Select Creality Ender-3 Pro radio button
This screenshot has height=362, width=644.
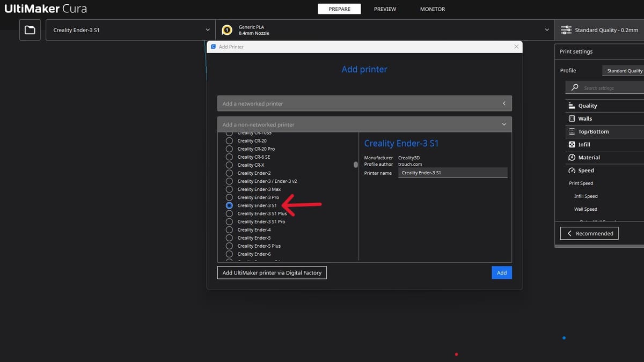coord(229,197)
